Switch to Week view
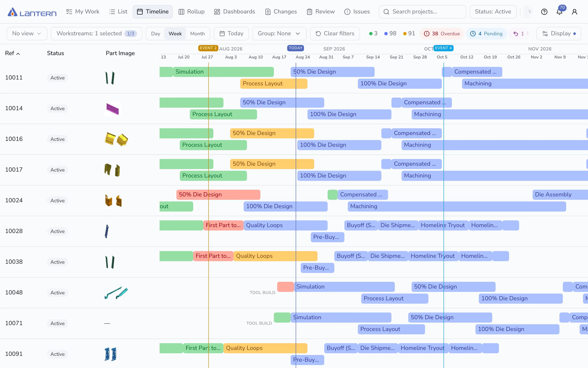The height and width of the screenshot is (368, 588). pos(175,34)
